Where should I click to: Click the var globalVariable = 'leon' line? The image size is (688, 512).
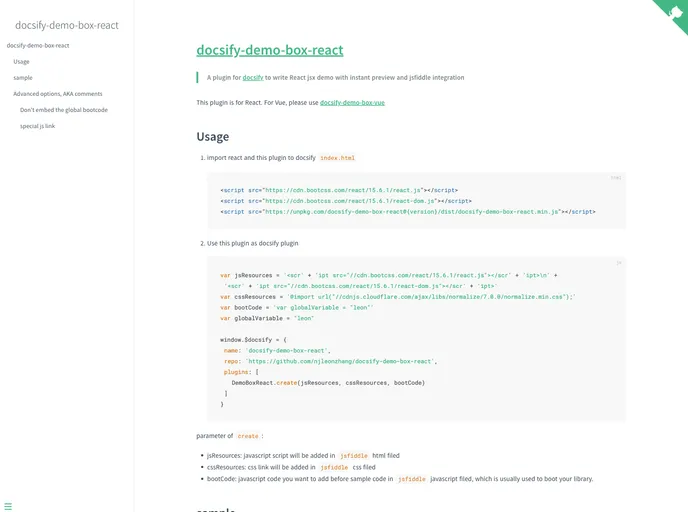(267, 319)
